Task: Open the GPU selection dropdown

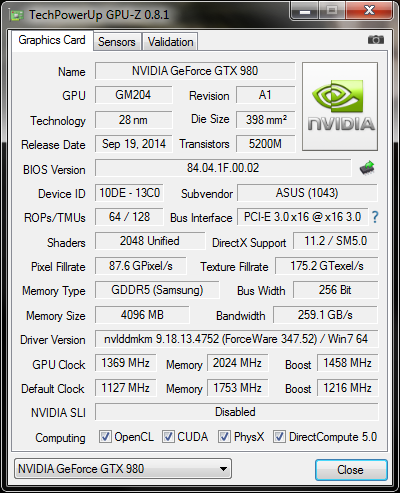Action: [x=123, y=469]
